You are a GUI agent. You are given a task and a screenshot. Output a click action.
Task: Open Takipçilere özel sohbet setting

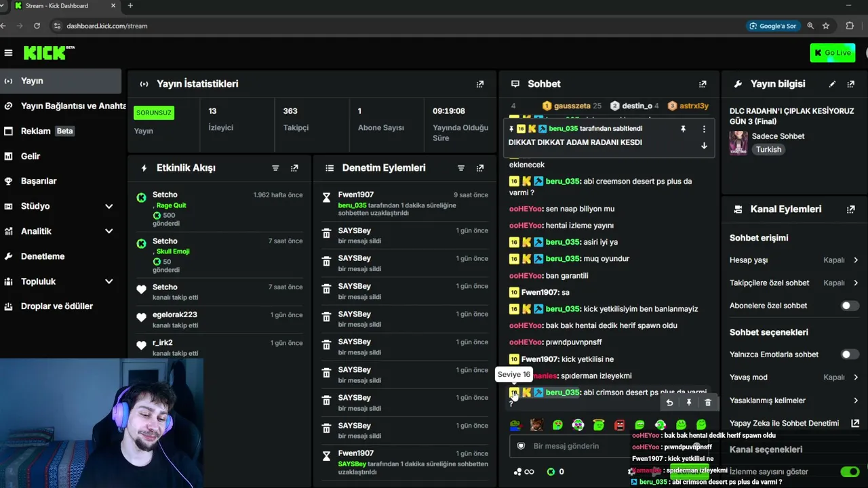coord(794,283)
